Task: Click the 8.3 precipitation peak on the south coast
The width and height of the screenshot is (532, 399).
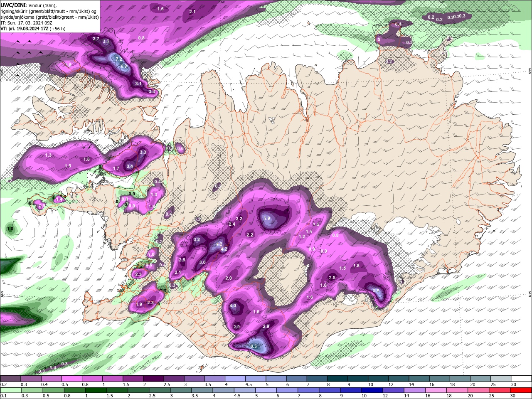Action: click(x=254, y=346)
